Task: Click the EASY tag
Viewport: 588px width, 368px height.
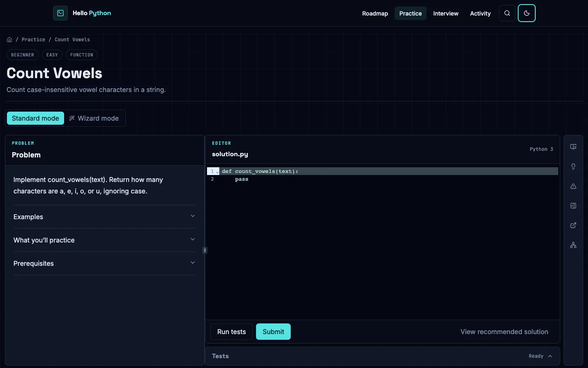Action: 52,55
